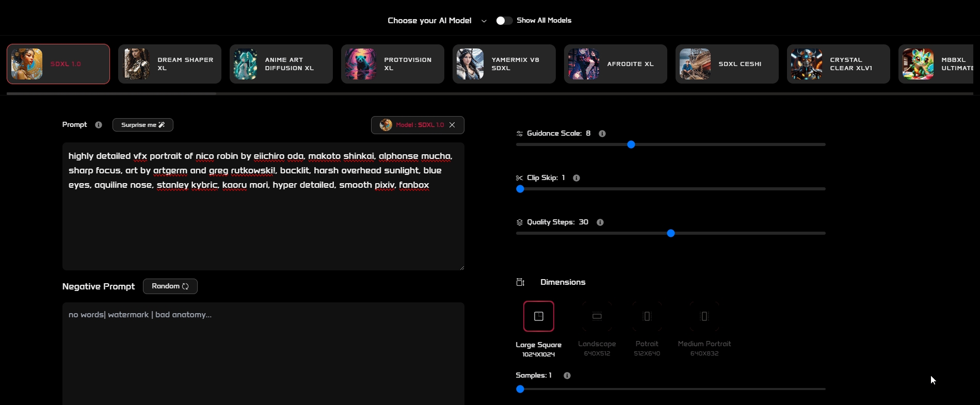The image size is (980, 405).
Task: Choose the Portrait 512x640 dimension option
Action: click(x=647, y=316)
